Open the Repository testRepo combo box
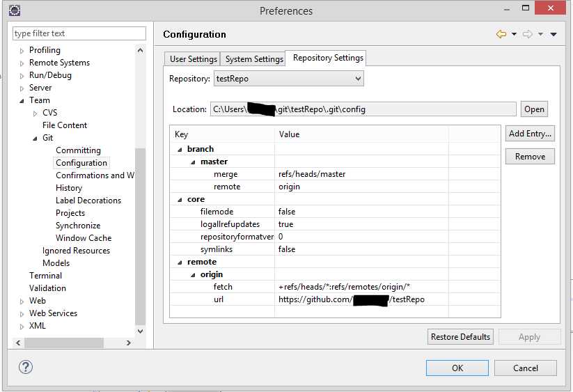Screen dimensions: 573x392 click(x=289, y=79)
